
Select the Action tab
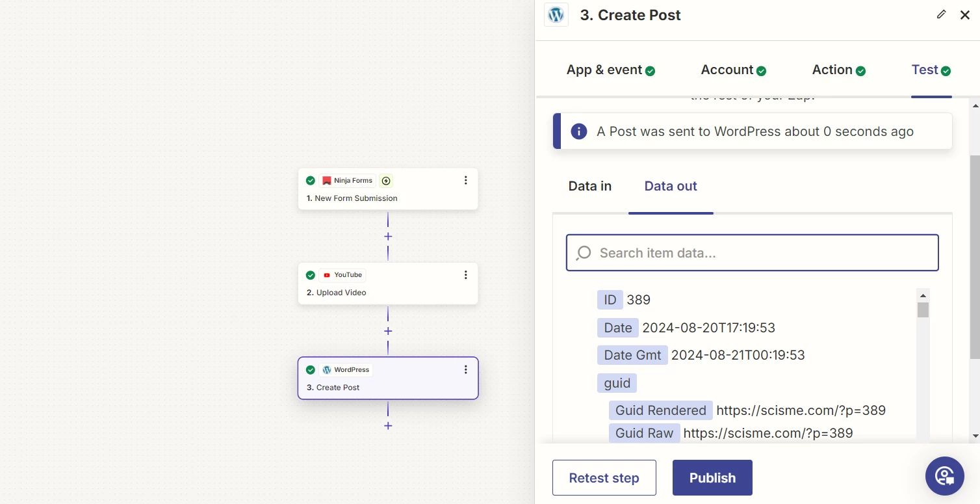pos(838,70)
